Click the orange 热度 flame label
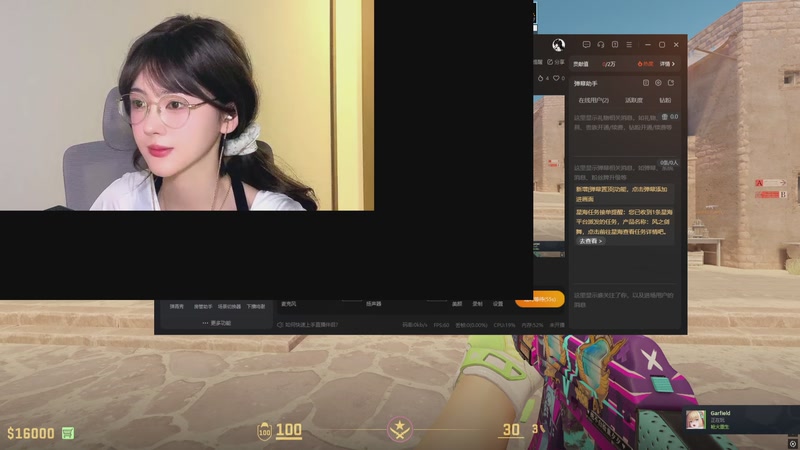 click(645, 64)
